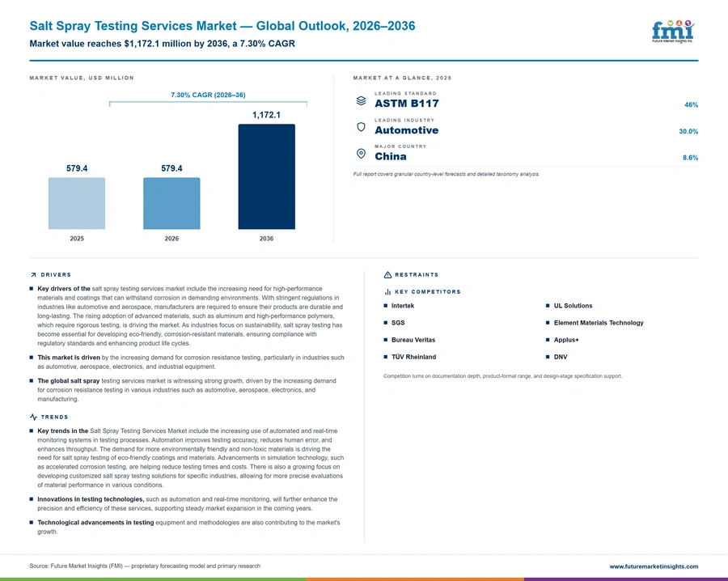Click 'Technological advancements in testing' bullet
Image resolution: width=728 pixels, height=581 pixels.
188,527
